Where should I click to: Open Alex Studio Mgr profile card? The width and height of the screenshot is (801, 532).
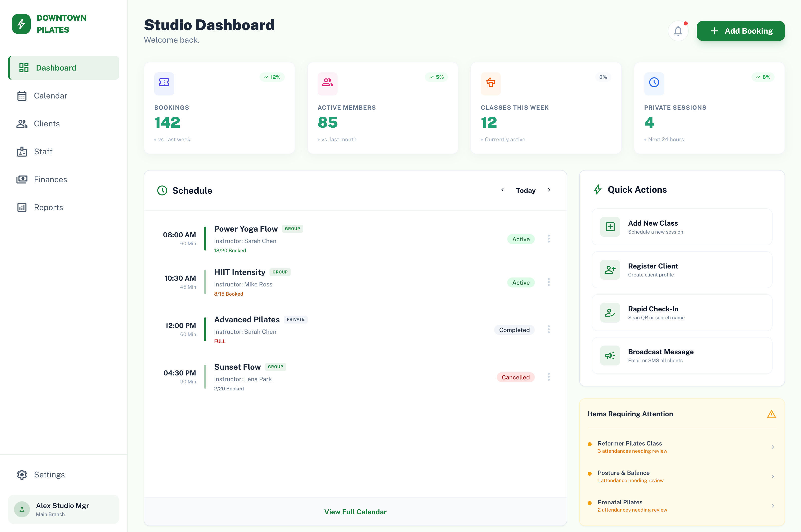(63, 509)
